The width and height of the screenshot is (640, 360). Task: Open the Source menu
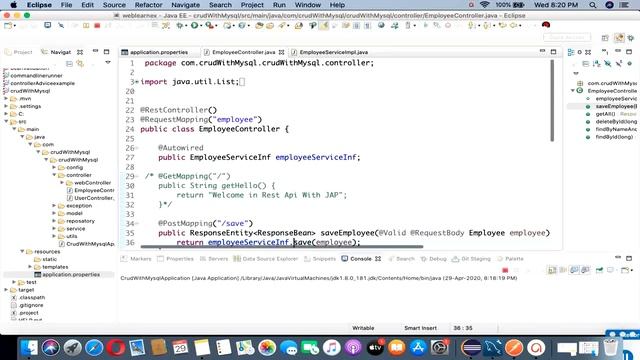click(114, 5)
